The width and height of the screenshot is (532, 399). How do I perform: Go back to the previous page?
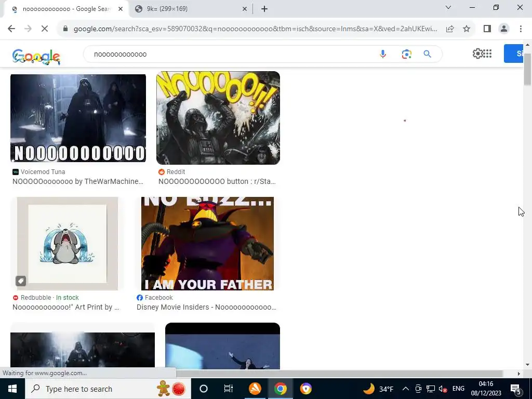[x=11, y=29]
